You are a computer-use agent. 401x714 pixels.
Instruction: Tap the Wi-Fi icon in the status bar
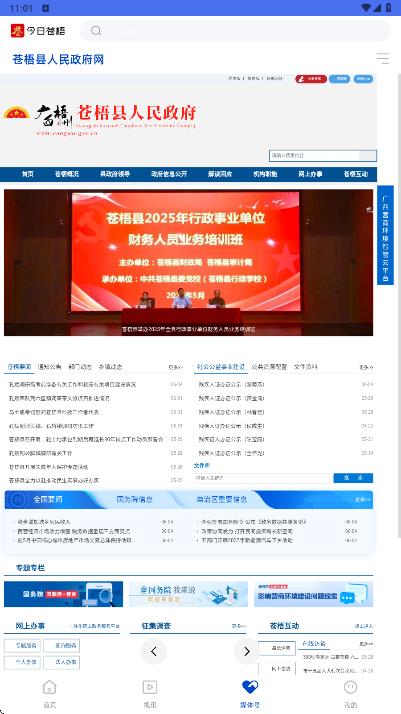tap(366, 8)
